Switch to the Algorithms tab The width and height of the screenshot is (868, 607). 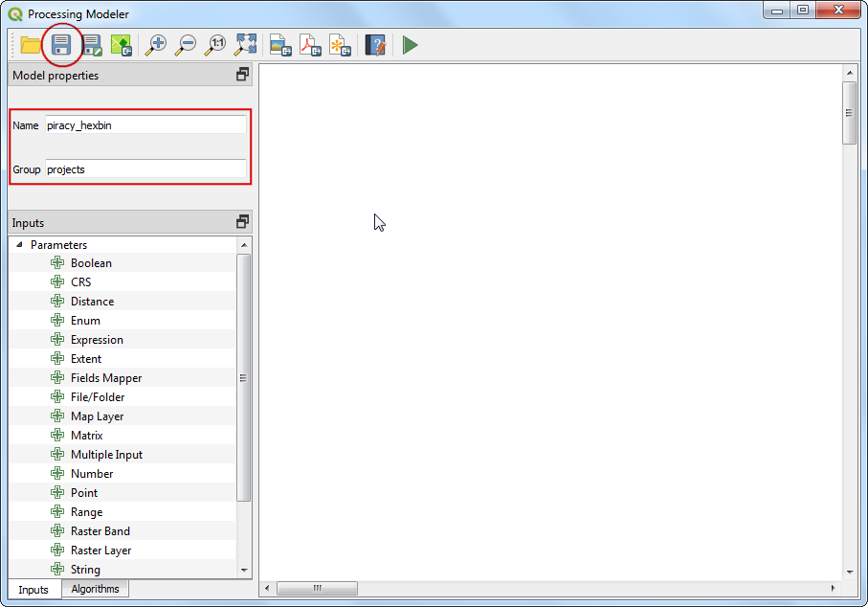[95, 589]
